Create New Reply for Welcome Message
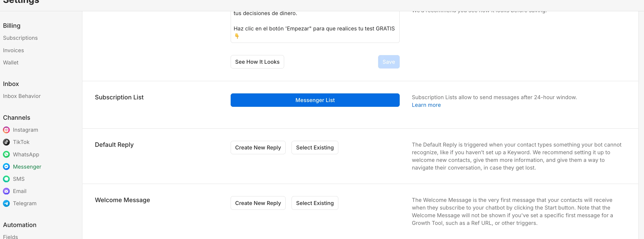This screenshot has height=239, width=644. pyautogui.click(x=258, y=203)
